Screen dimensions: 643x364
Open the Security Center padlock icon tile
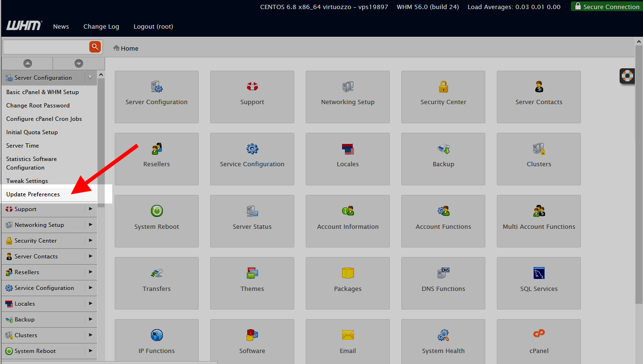click(x=443, y=96)
